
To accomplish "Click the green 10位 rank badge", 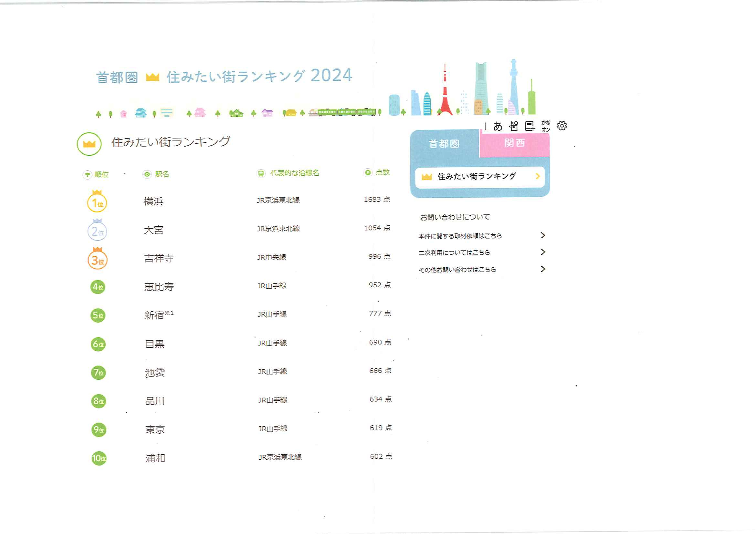I will click(x=99, y=458).
